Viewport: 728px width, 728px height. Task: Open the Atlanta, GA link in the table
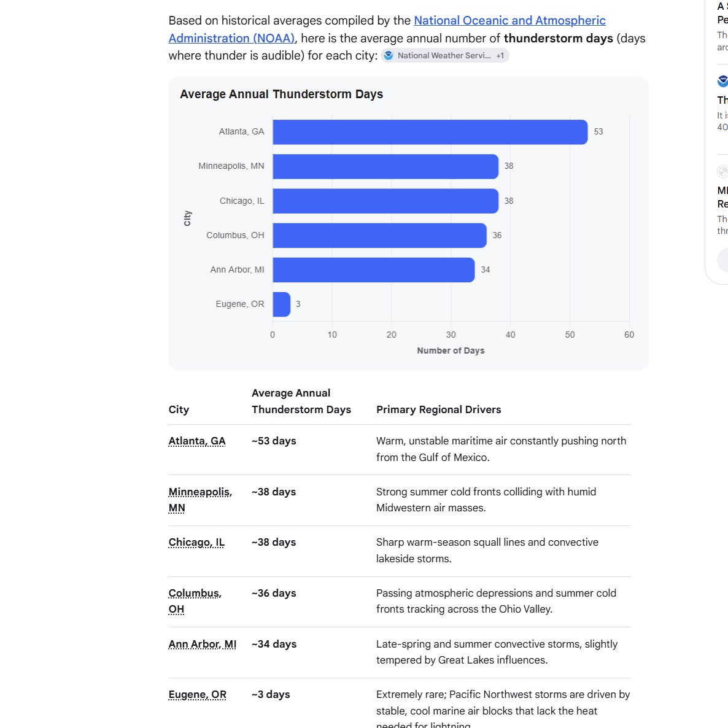[197, 441]
